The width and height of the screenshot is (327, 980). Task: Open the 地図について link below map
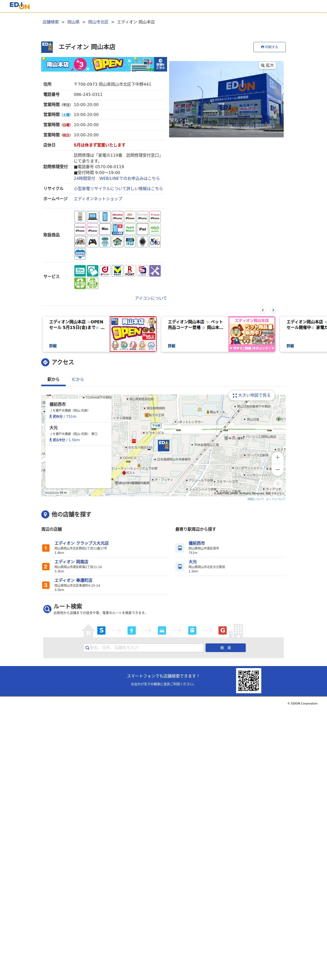[x=255, y=499]
